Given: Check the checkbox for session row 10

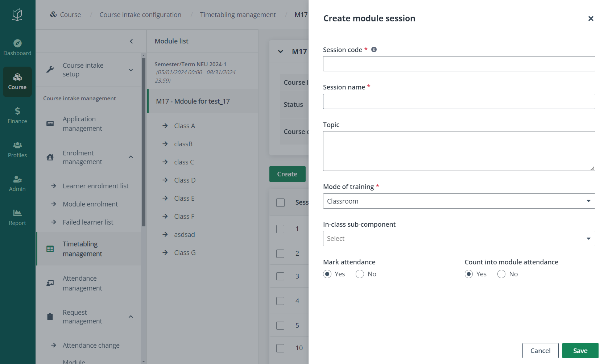Looking at the screenshot, I should (280, 348).
